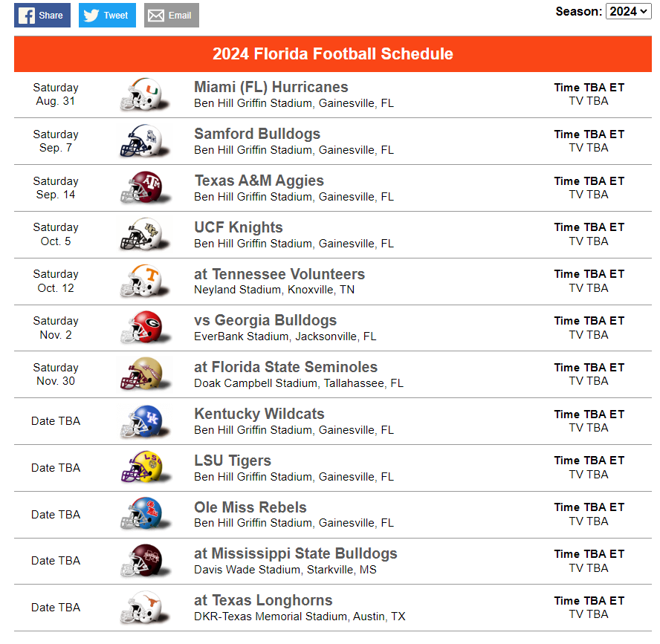Open the Season year dropdown

point(628,11)
